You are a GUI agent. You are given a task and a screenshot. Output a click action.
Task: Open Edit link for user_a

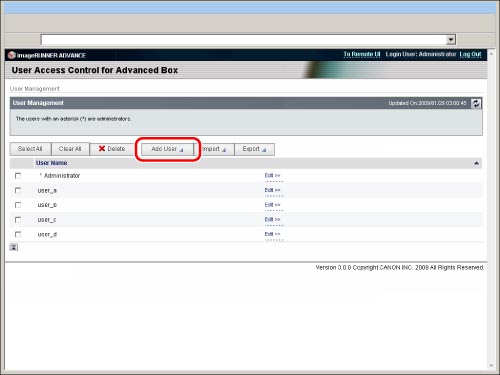272,190
